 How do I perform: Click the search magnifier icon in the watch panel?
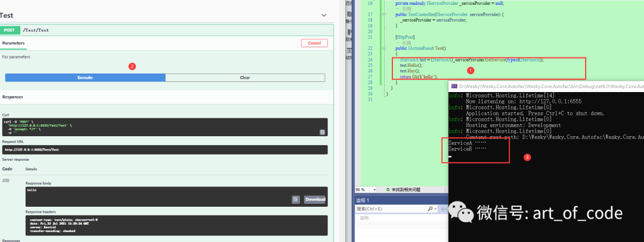431,209
